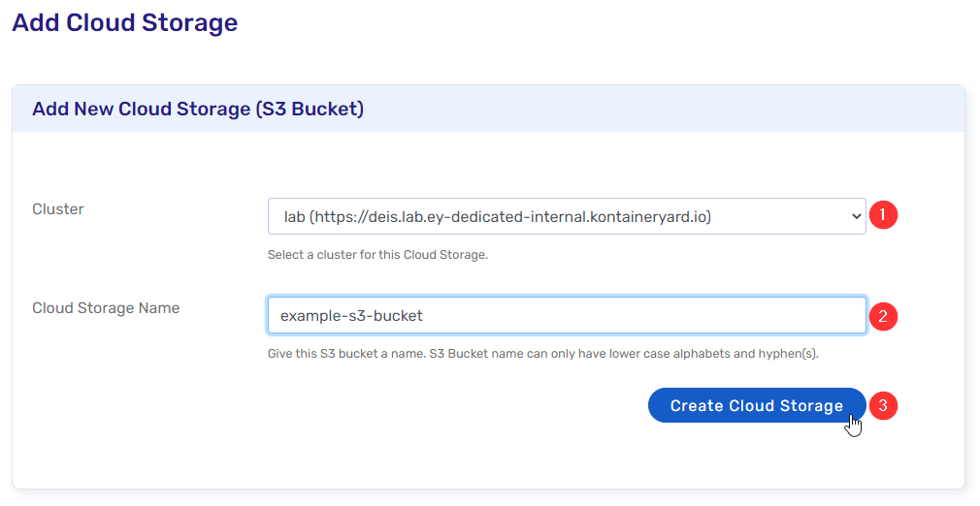Click the S3 bucket naming rules hint text

(x=542, y=354)
